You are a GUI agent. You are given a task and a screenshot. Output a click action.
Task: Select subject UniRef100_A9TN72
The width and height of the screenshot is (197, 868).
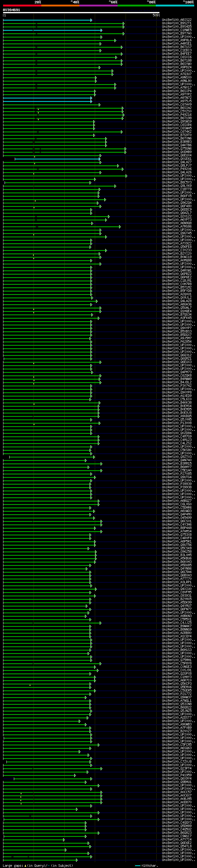177,98
